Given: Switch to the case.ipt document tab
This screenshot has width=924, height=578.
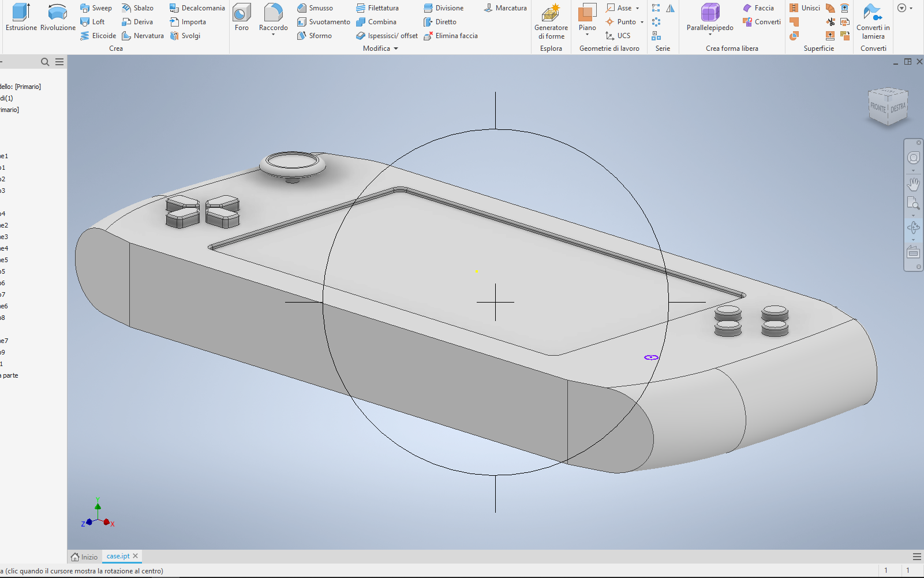Looking at the screenshot, I should click(x=118, y=556).
